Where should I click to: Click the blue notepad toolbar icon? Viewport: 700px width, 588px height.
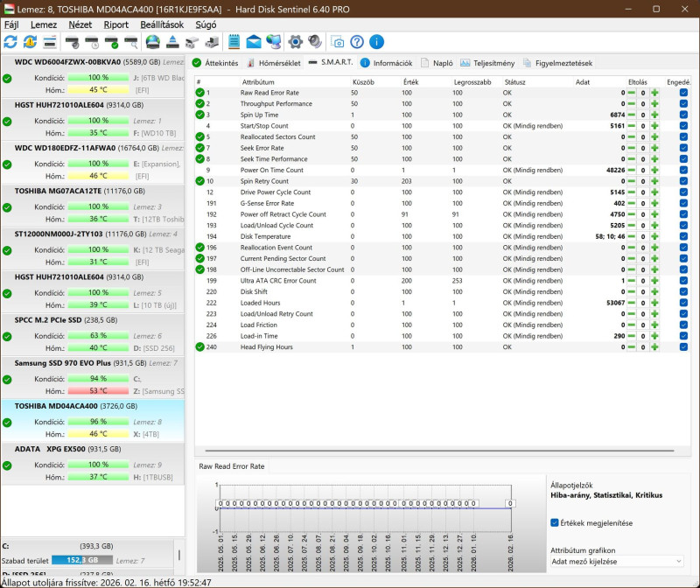[x=234, y=42]
